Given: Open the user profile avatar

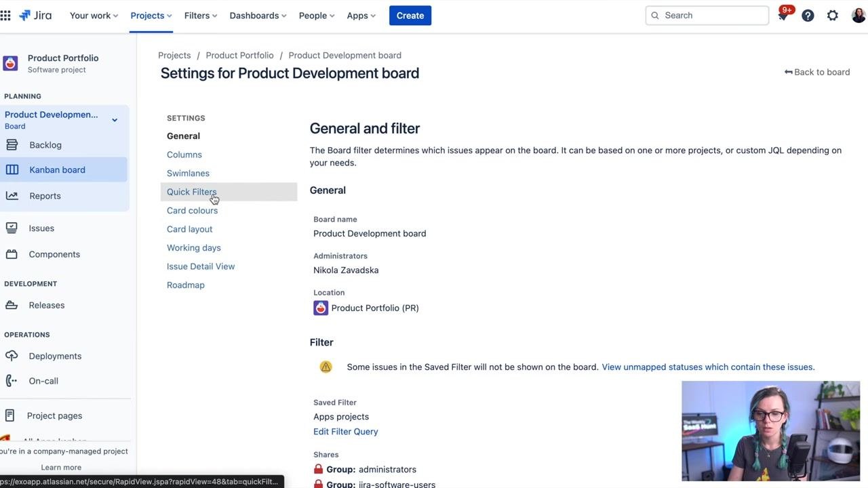Looking at the screenshot, I should pyautogui.click(x=859, y=16).
